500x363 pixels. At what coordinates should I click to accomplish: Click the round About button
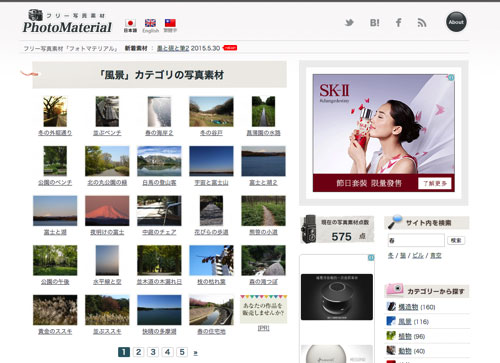(x=456, y=22)
